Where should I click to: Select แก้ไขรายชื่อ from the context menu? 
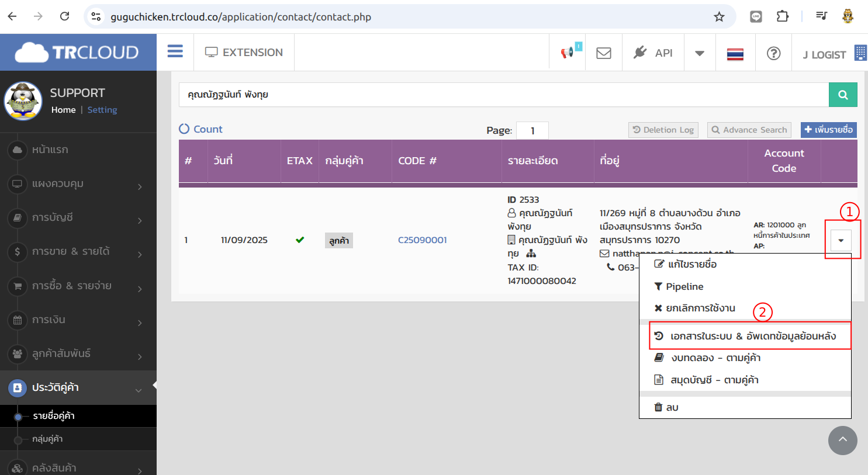(x=692, y=264)
